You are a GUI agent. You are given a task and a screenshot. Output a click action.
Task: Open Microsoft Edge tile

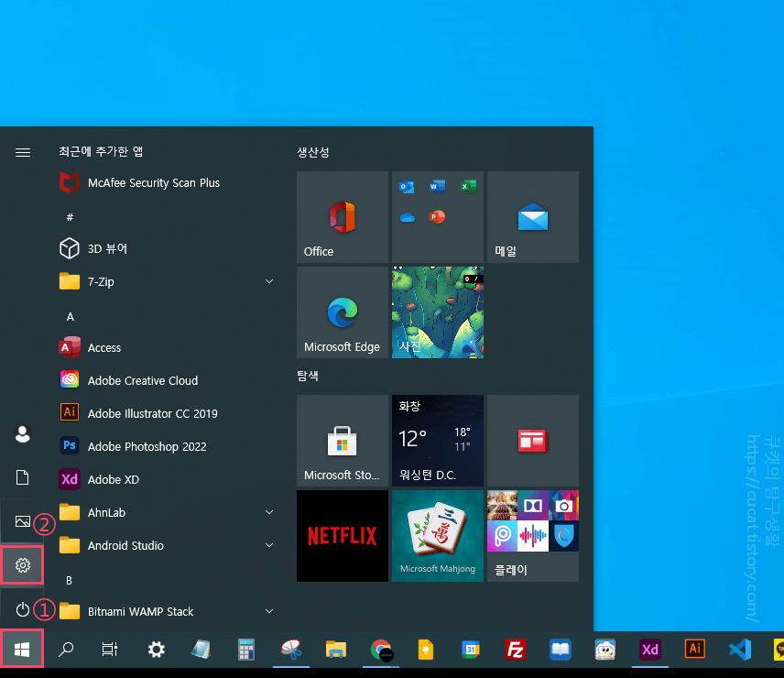pos(343,312)
